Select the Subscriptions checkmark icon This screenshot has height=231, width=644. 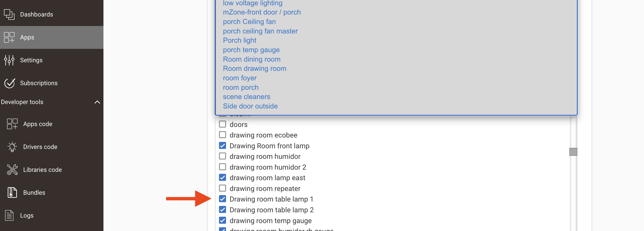(x=9, y=83)
